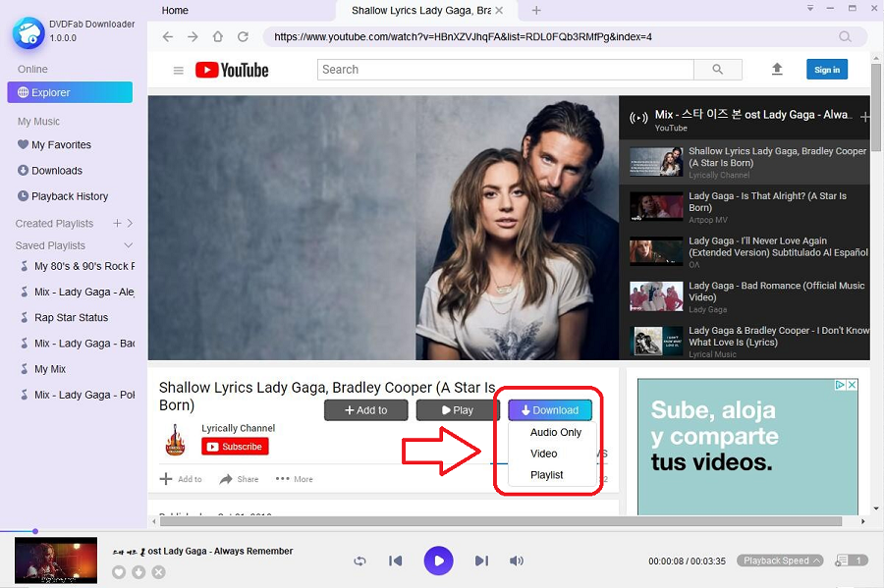Add a new created playlist with plus icon
Viewport: 884px width, 588px height.
[117, 224]
